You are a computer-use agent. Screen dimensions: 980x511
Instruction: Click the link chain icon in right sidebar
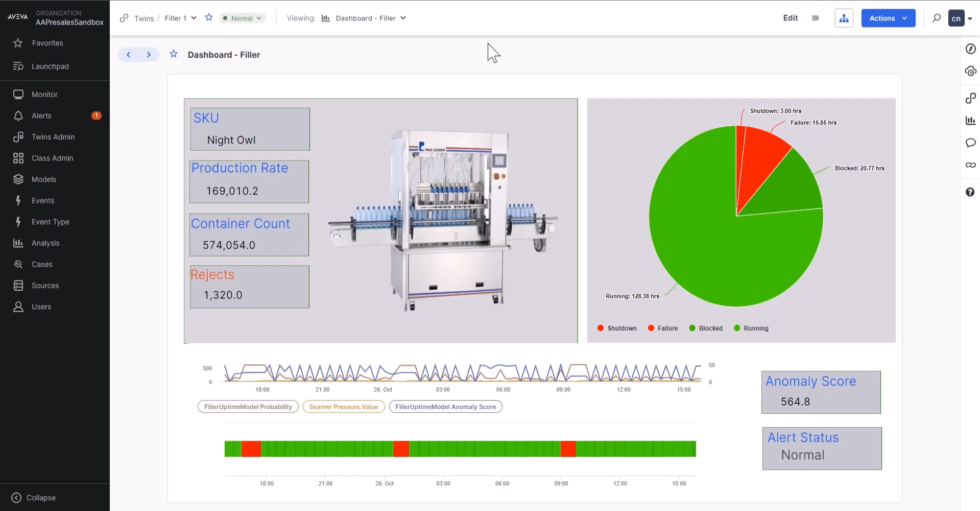pyautogui.click(x=970, y=165)
